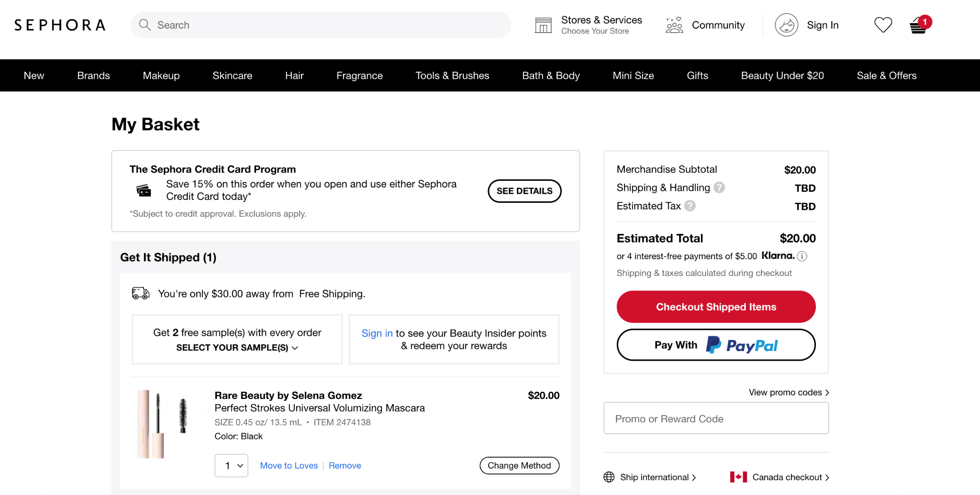Click the Ship international globe icon

(x=609, y=477)
